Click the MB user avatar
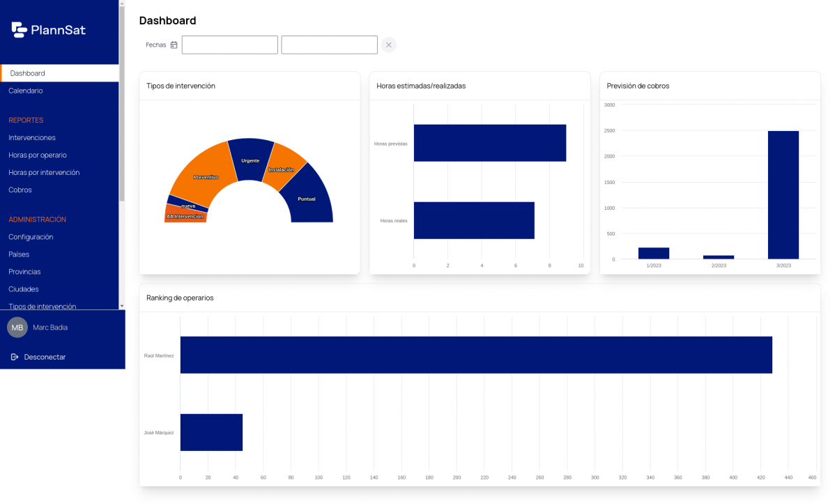The height and width of the screenshot is (504, 835). tap(17, 328)
